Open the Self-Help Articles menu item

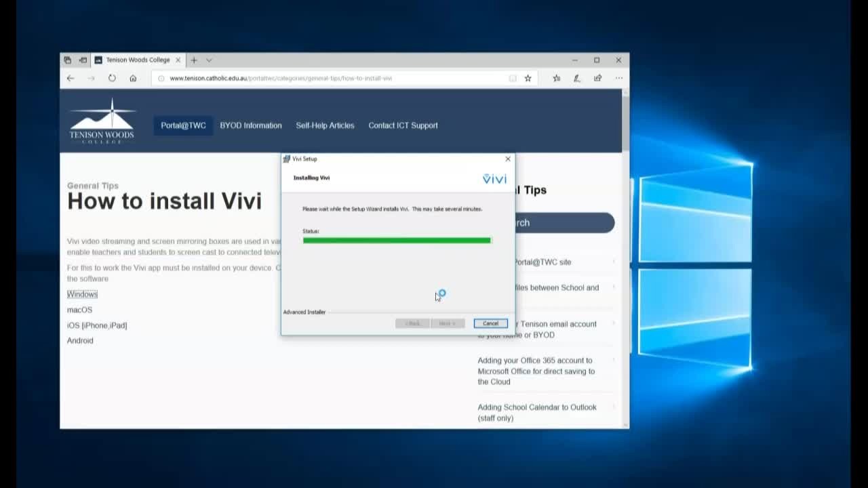click(x=325, y=125)
